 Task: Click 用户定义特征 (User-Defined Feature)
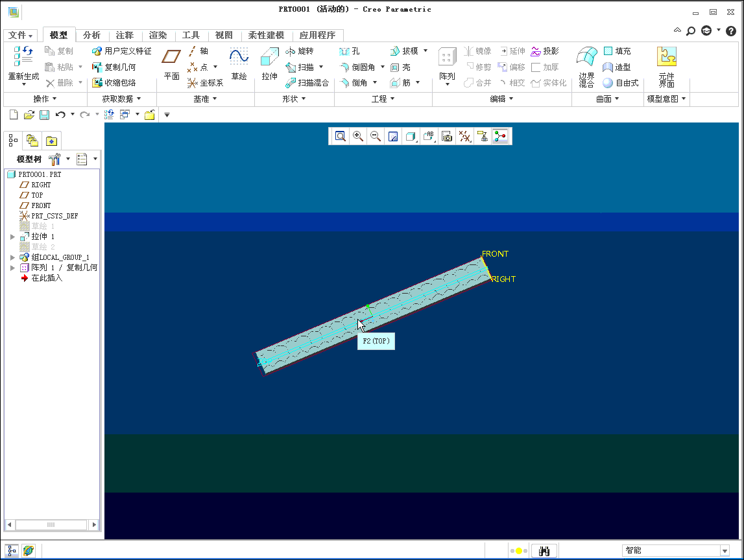(121, 51)
